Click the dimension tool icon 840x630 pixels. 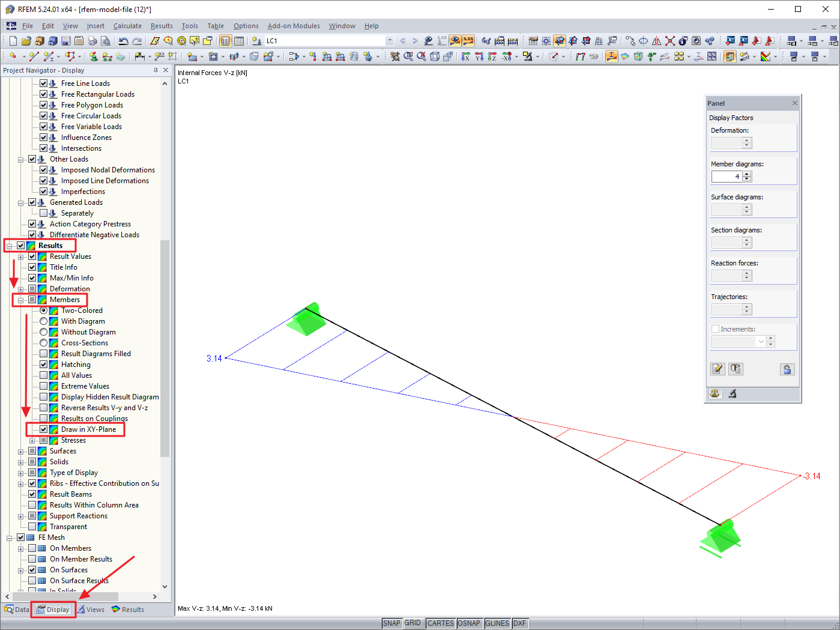pyautogui.click(x=140, y=56)
